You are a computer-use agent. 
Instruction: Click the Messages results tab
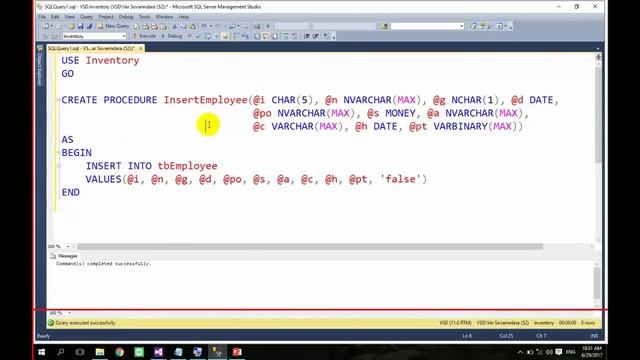64,256
